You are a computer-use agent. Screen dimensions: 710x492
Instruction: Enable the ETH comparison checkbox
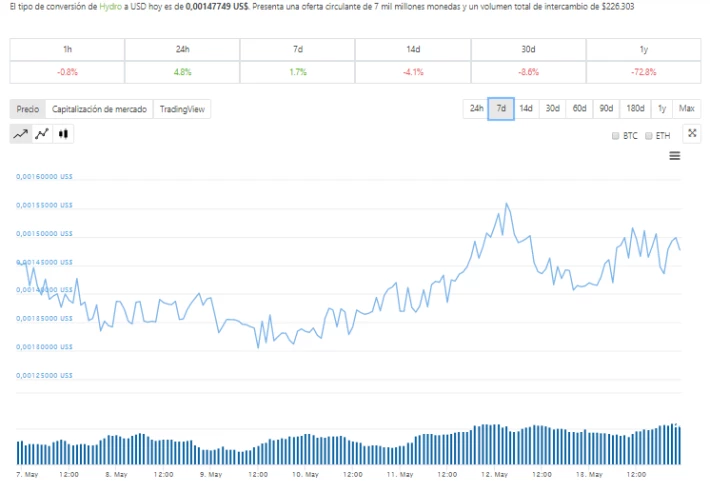point(648,136)
